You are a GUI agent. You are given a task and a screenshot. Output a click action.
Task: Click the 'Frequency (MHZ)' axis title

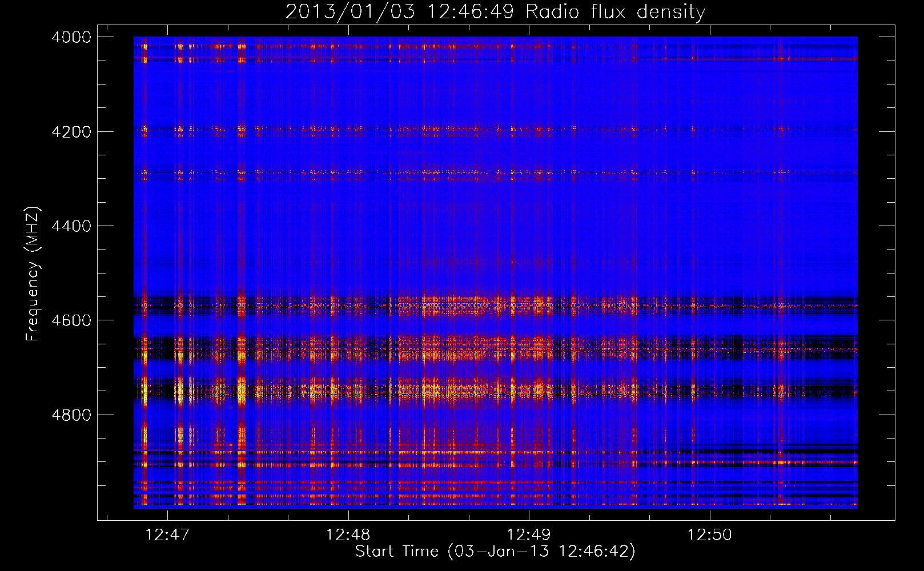point(33,274)
